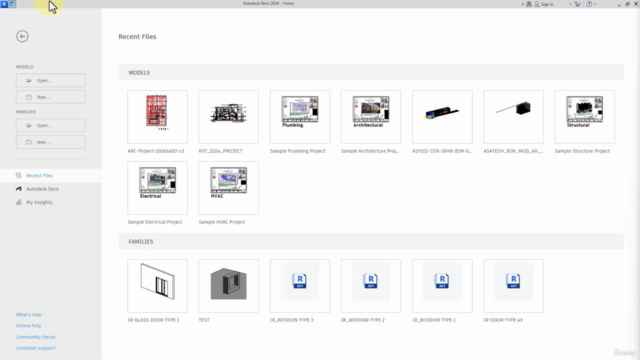Expand the dropdown arrow next to Help
The width and height of the screenshot is (640, 360).
(595, 4)
